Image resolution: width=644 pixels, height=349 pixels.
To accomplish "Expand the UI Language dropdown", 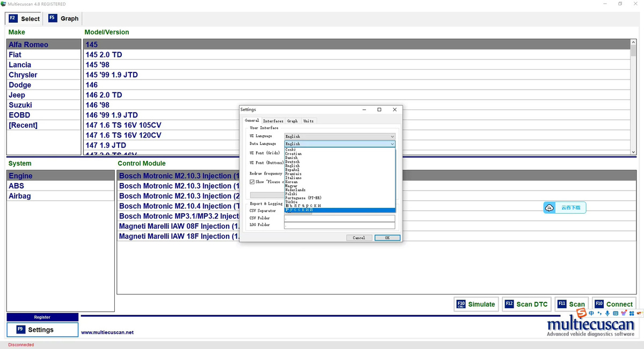I will pos(340,136).
